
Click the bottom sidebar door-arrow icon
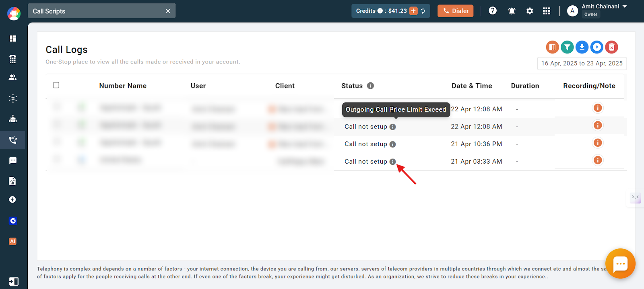tap(14, 281)
